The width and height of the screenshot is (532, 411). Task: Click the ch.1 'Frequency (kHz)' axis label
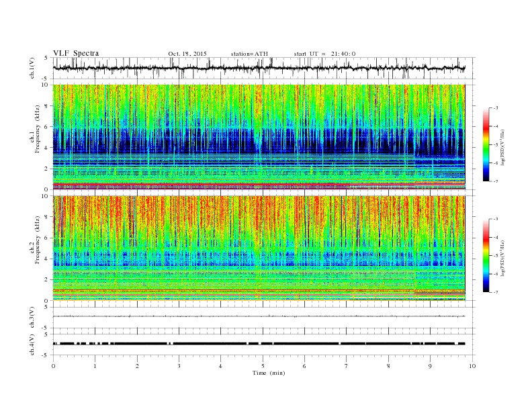37,129
